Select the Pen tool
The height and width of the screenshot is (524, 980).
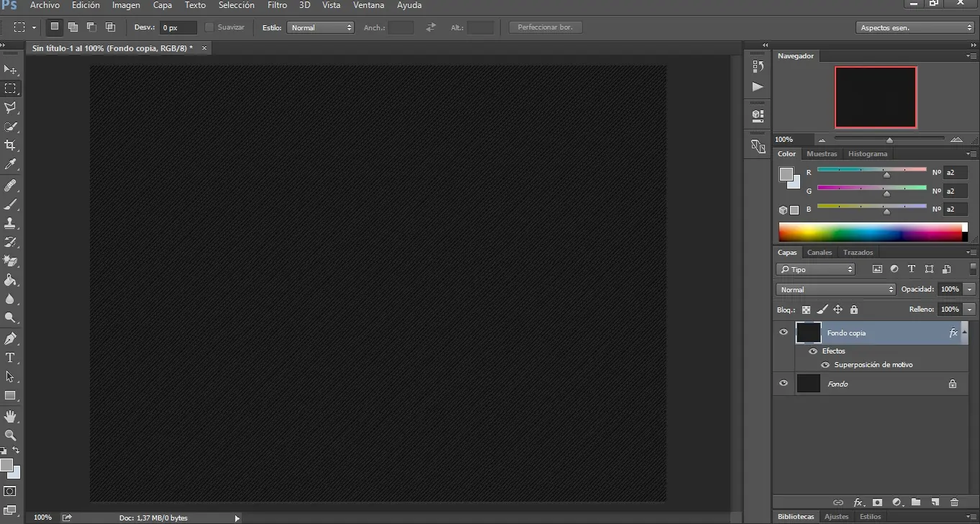[x=10, y=338]
